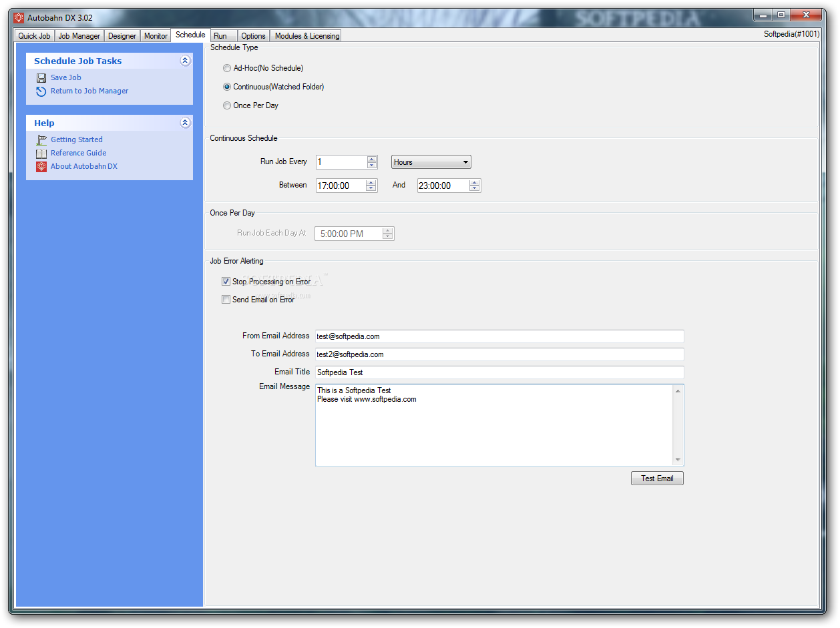The image size is (840, 628).
Task: Increase the Run Job Every value
Action: (x=372, y=159)
